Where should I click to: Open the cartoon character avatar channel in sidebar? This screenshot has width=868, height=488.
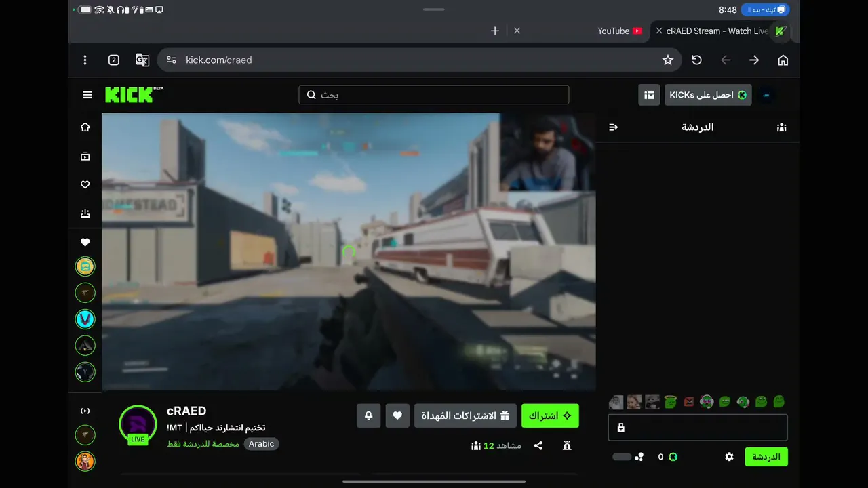[x=85, y=462]
